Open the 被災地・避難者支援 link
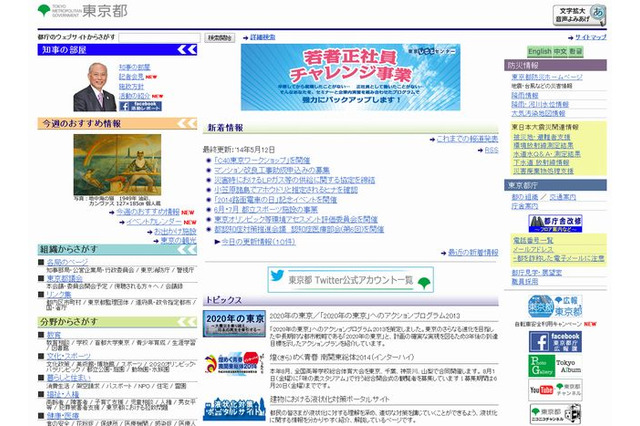This screenshot has width=640, height=426. pyautogui.click(x=542, y=137)
